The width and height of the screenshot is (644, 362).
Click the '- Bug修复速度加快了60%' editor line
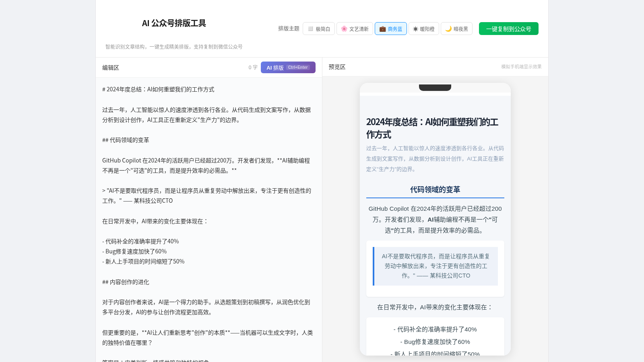coord(134,251)
